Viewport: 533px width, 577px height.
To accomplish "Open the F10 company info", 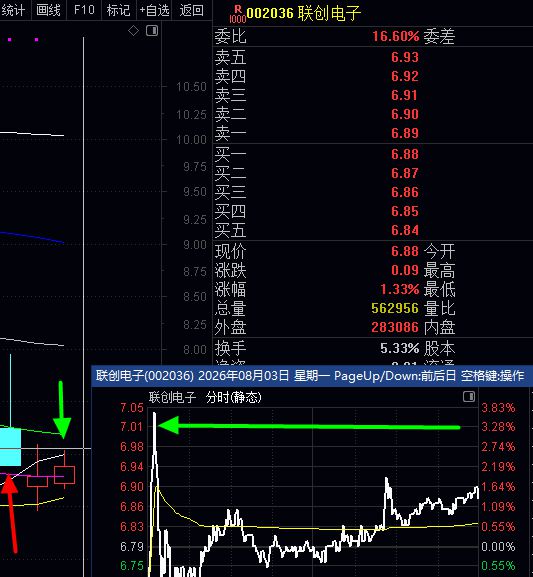I will point(84,10).
